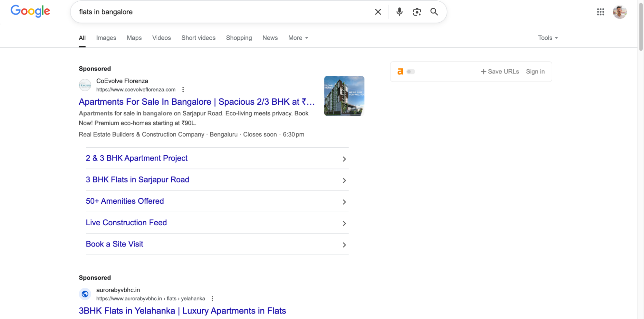The width and height of the screenshot is (644, 319).
Task: Switch to the Shopping tab
Action: coord(239,38)
